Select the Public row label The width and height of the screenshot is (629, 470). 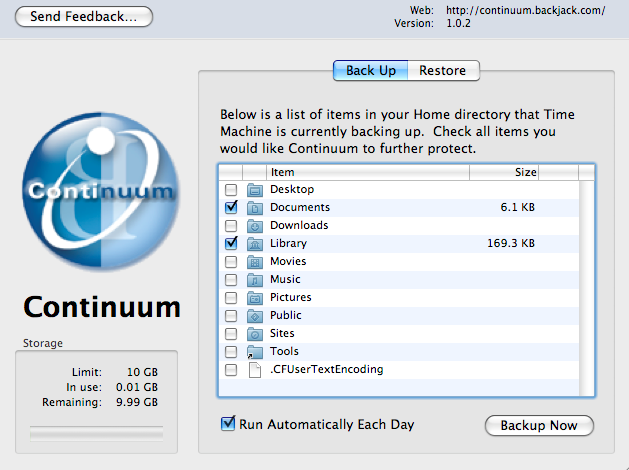[286, 316]
